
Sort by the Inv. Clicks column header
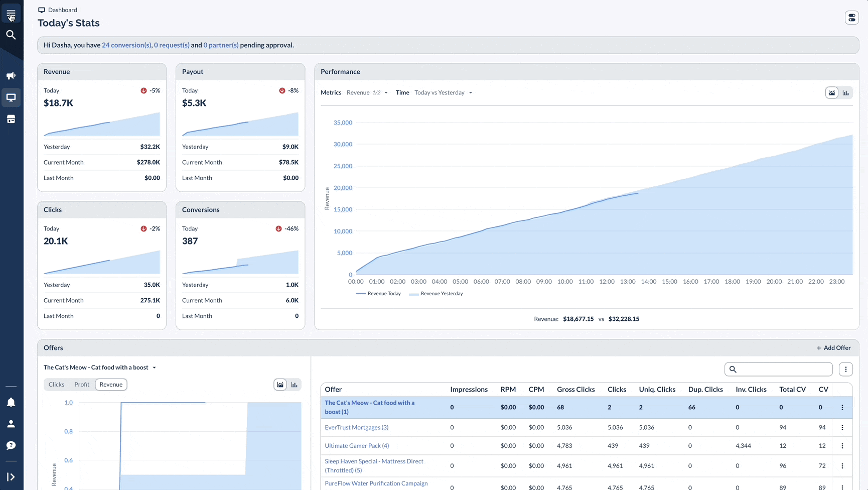click(751, 390)
